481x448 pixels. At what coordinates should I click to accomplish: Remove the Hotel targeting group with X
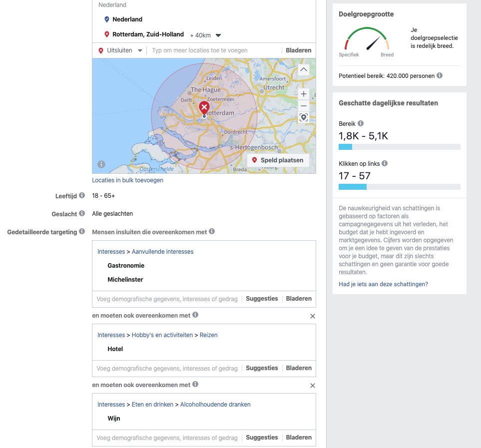[x=313, y=316]
